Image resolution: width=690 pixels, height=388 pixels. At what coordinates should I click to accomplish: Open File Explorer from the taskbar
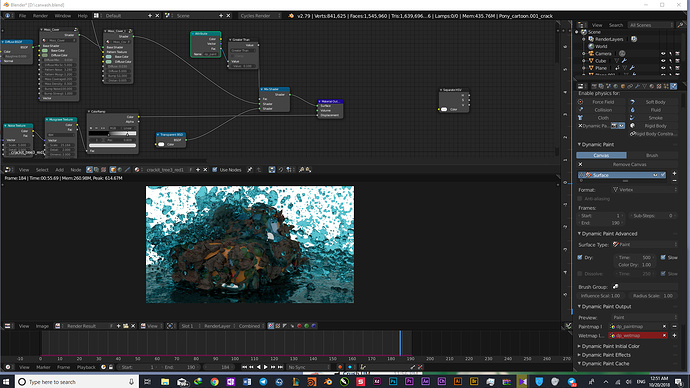pyautogui.click(x=165, y=382)
